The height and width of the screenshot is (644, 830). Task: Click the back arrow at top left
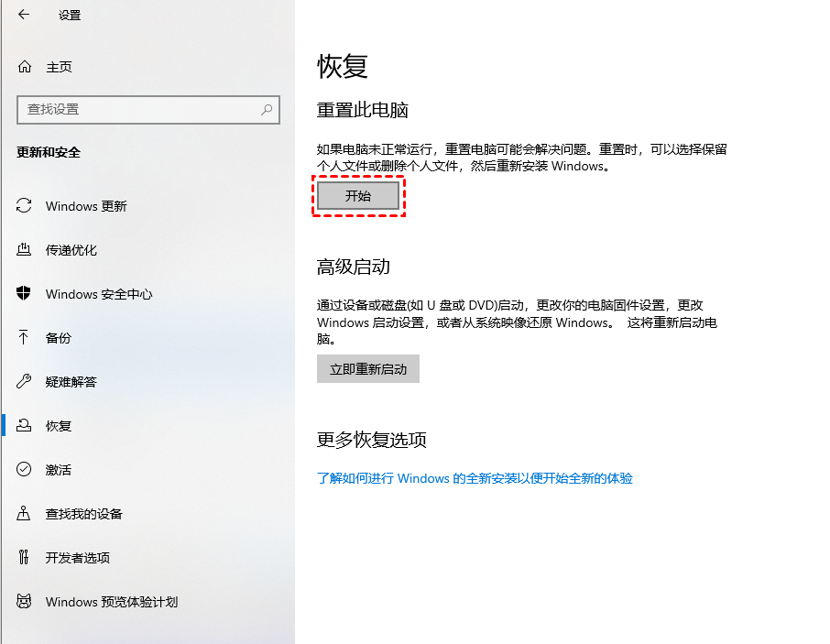(23, 15)
